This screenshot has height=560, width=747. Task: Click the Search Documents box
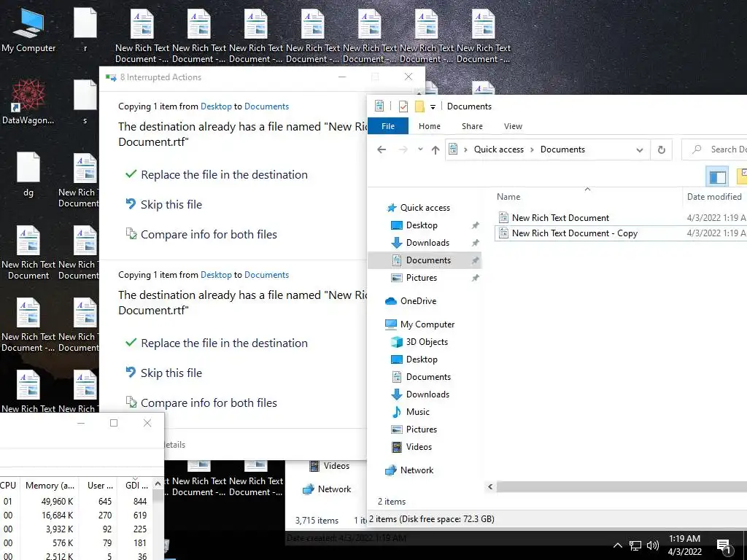click(x=714, y=149)
